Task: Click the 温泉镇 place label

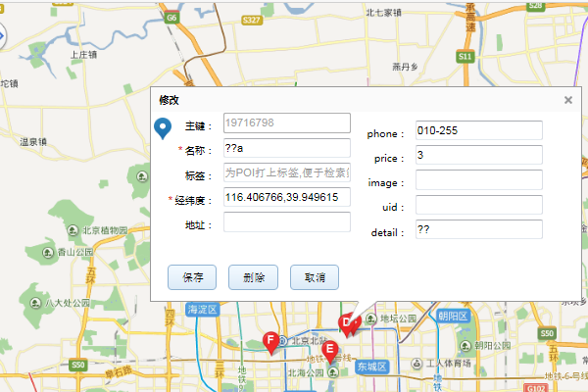Action: [33, 142]
